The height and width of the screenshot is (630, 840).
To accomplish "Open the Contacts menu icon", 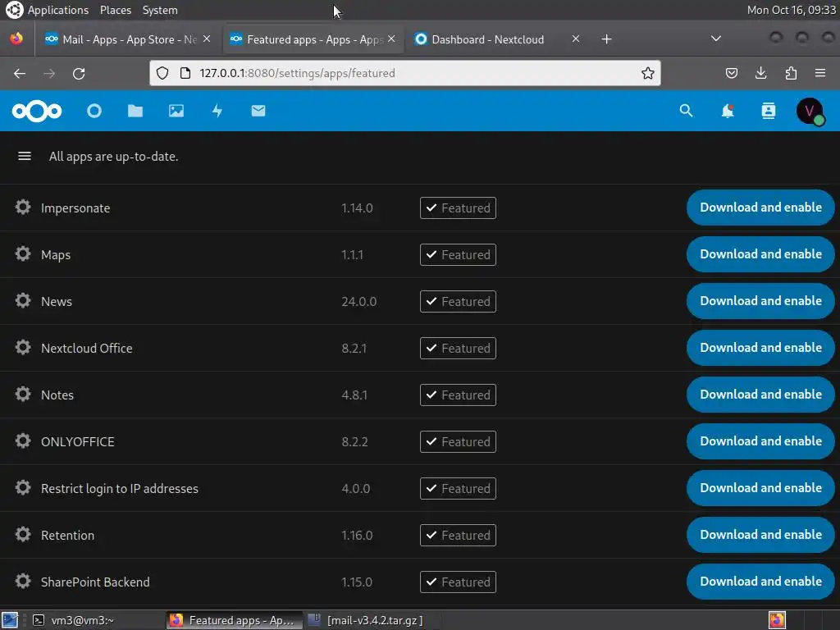I will tap(768, 111).
